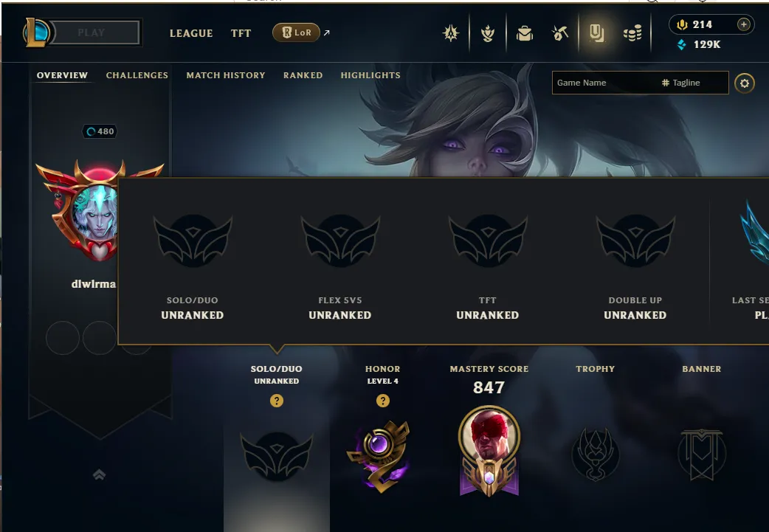Open the Profile laurel icon
The image size is (769, 532).
point(488,33)
